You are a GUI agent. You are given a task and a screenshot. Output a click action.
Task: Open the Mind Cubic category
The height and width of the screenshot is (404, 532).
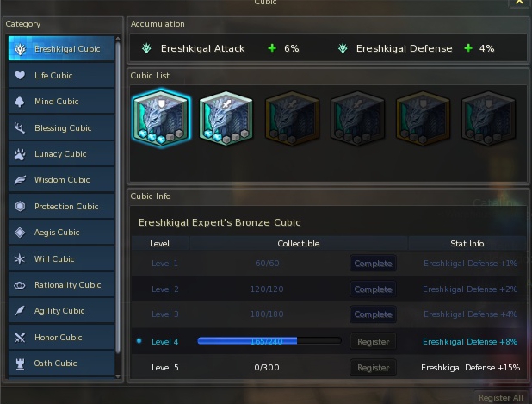(61, 102)
